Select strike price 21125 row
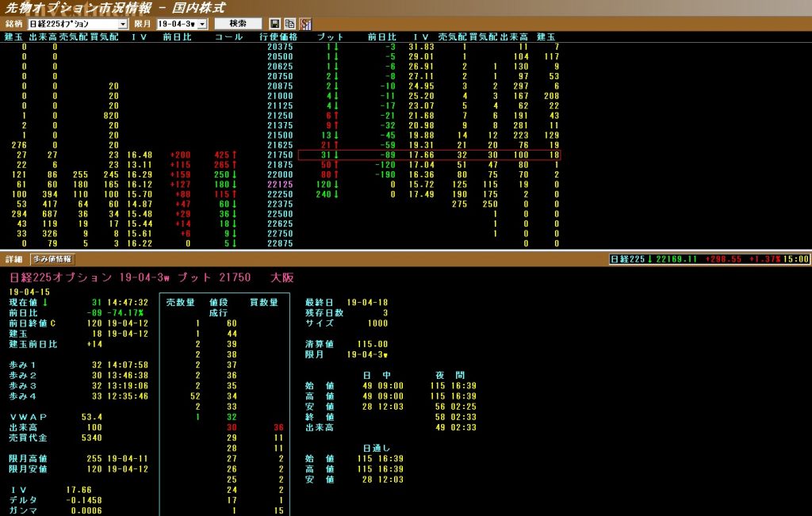 point(280,105)
